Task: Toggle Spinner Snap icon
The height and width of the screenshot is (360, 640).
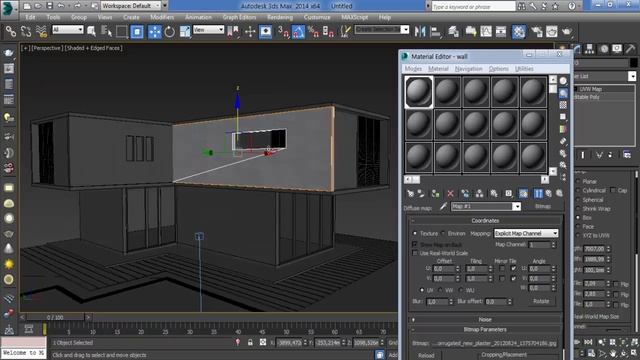Action: coord(329,31)
